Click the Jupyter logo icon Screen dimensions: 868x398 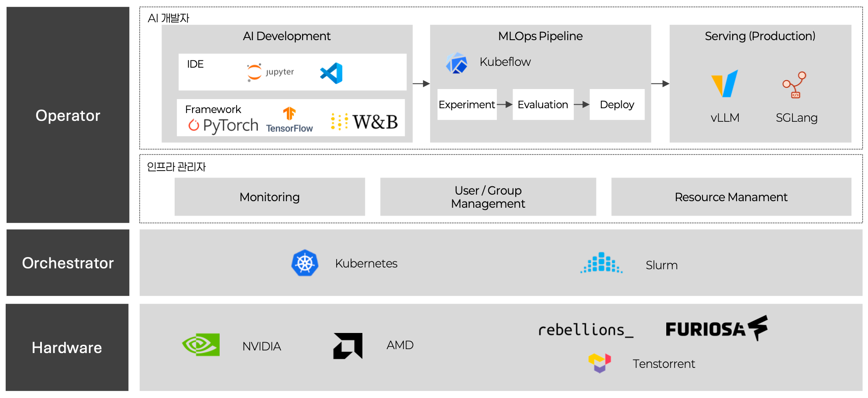[x=255, y=72]
